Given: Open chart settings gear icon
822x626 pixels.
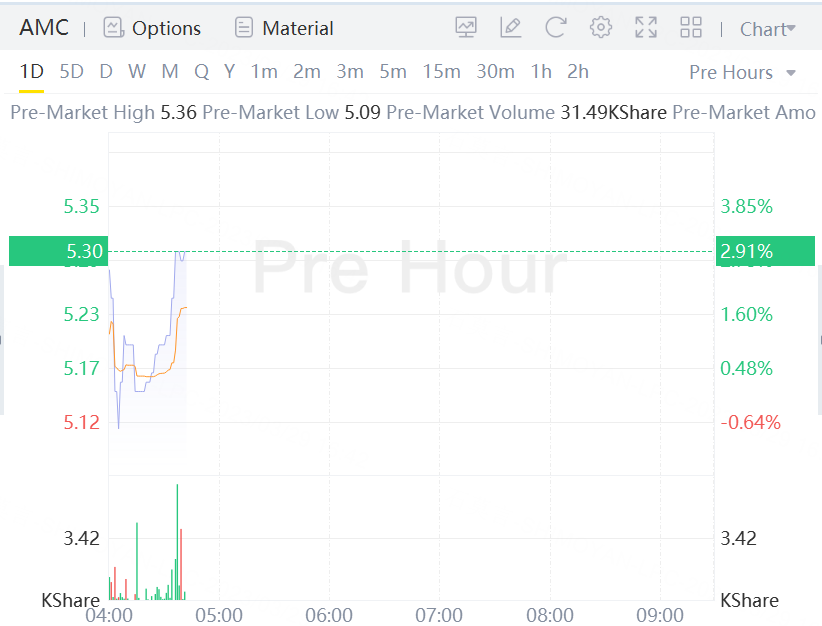Looking at the screenshot, I should click(x=601, y=28).
